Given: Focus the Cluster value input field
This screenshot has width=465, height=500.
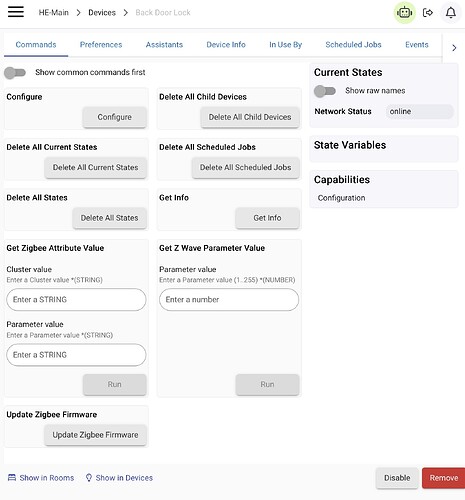Looking at the screenshot, I should pos(76,300).
